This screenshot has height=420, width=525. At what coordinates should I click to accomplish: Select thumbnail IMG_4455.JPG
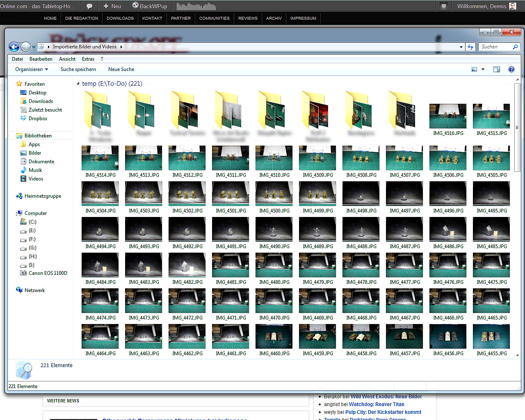(x=491, y=340)
